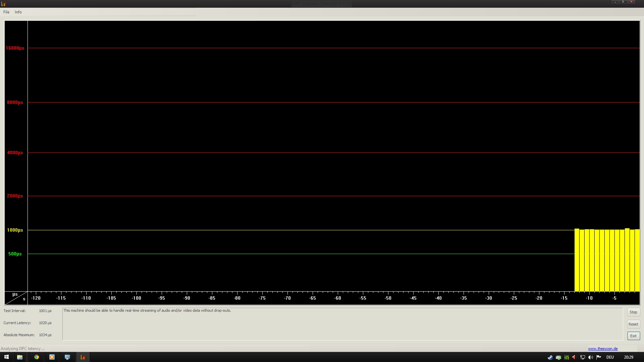644x362 pixels.
Task: Click the message text box area
Action: pyautogui.click(x=342, y=324)
